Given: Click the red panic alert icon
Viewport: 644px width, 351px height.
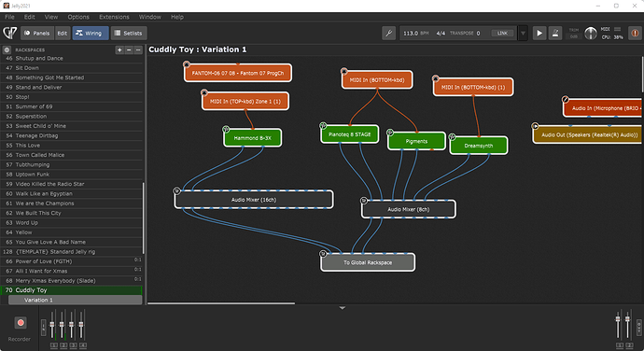Looking at the screenshot, I should [635, 33].
